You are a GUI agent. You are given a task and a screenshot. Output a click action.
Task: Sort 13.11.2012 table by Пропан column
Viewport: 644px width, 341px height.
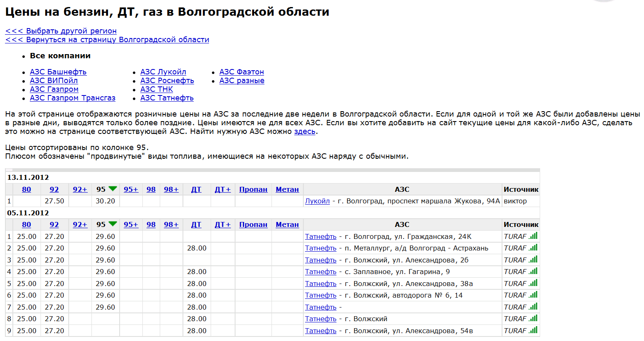click(x=253, y=189)
